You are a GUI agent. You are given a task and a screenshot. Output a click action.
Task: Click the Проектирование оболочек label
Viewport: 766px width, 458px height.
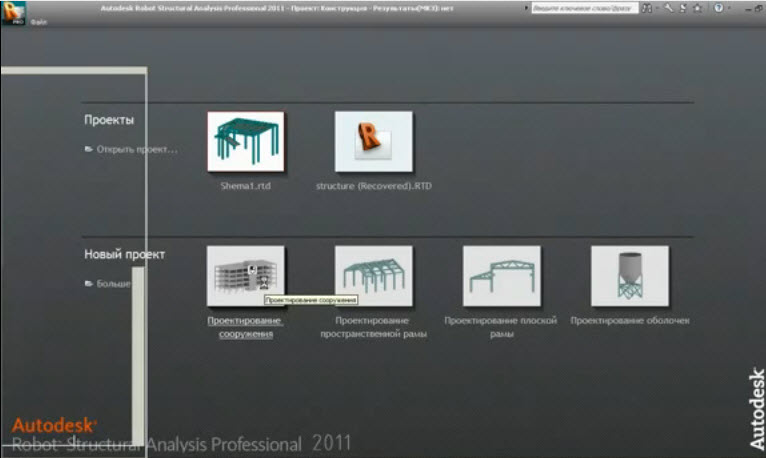click(x=630, y=321)
